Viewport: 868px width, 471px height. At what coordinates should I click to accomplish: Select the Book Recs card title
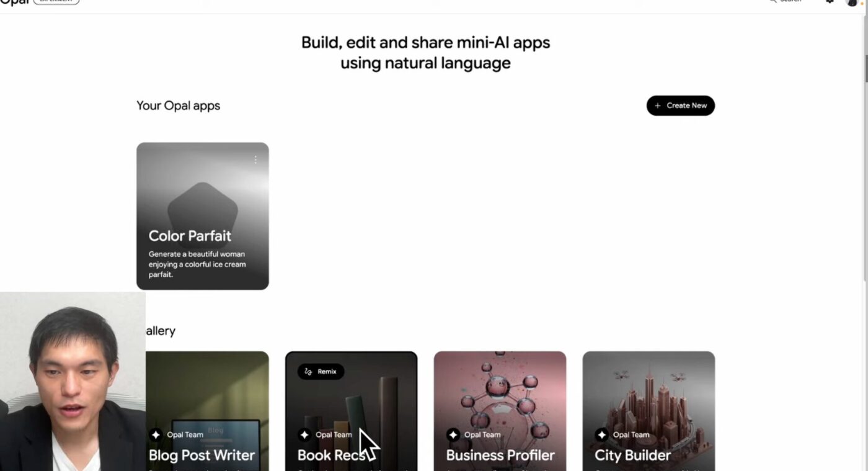click(331, 455)
